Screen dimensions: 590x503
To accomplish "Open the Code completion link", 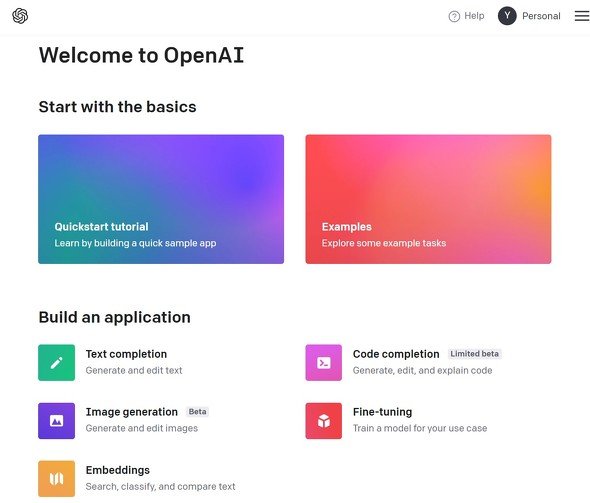I will pyautogui.click(x=396, y=354).
